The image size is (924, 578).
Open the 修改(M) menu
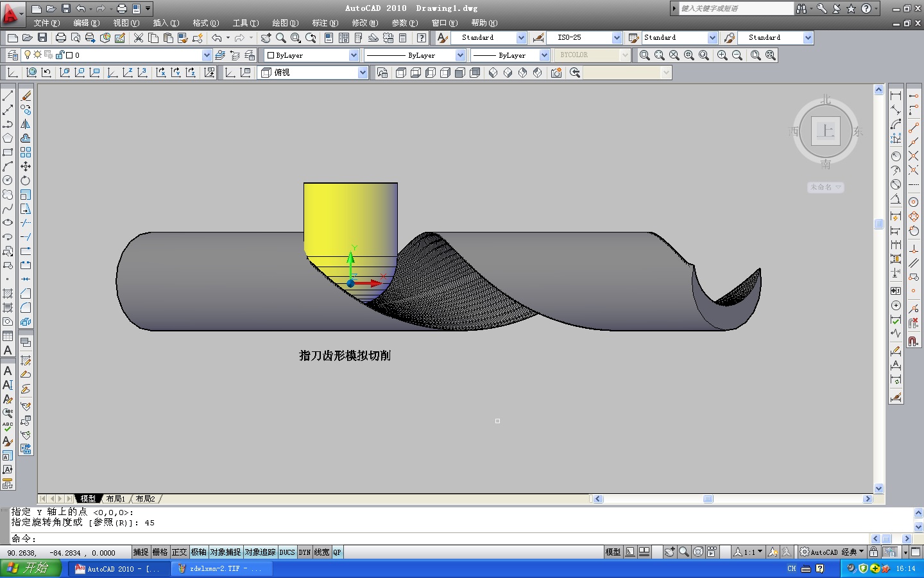(x=365, y=23)
